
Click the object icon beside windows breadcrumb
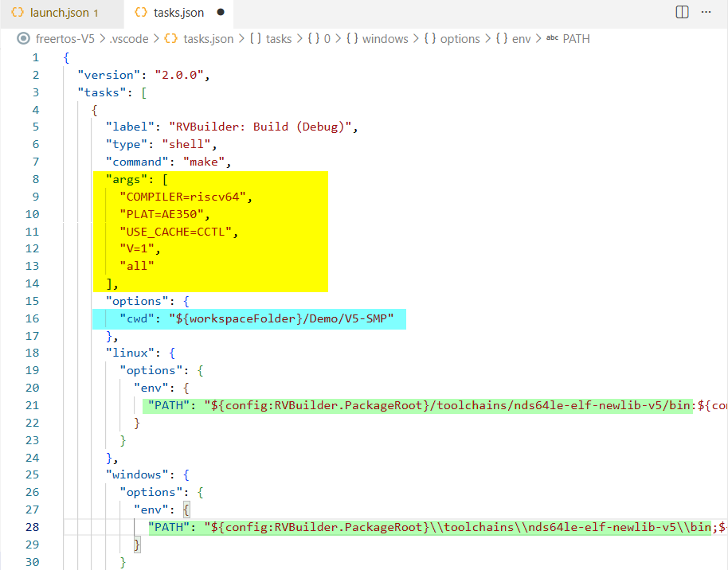[354, 38]
